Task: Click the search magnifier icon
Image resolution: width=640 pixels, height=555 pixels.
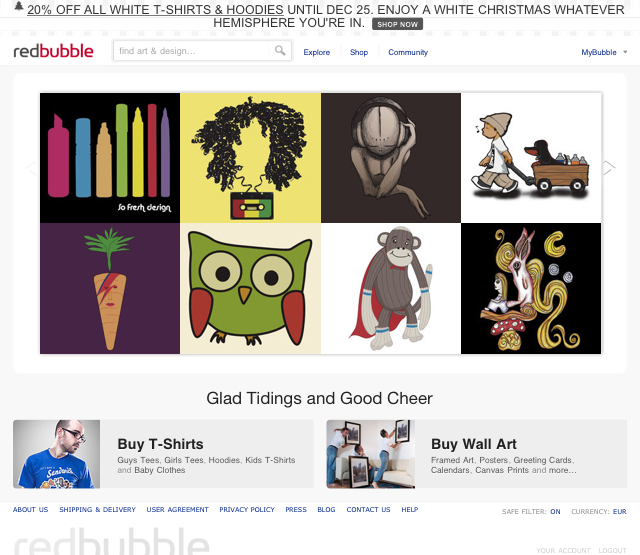Action: pos(280,51)
